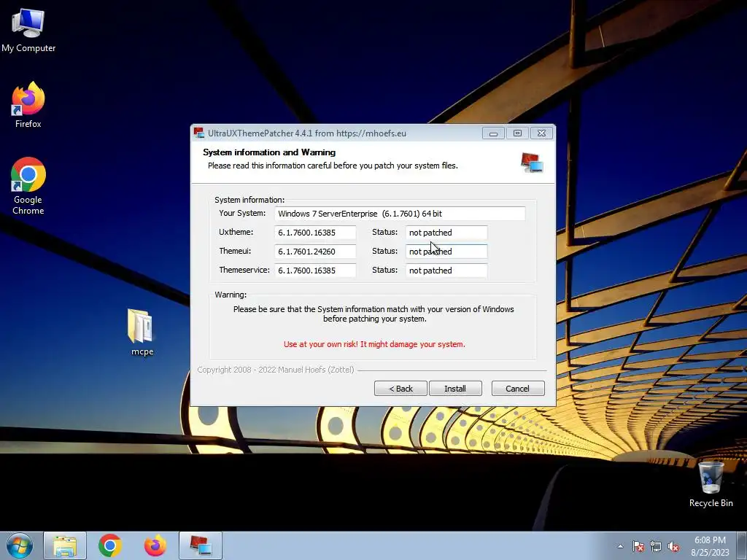Click the Copyright Manuel Hoefs text
Screen dimensions: 747x560
[x=276, y=370]
